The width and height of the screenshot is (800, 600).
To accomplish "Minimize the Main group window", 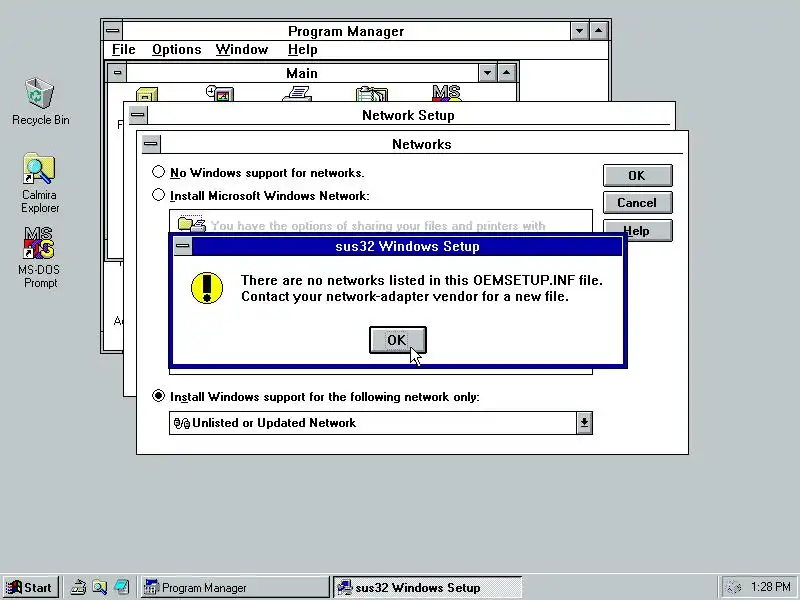I will 487,73.
